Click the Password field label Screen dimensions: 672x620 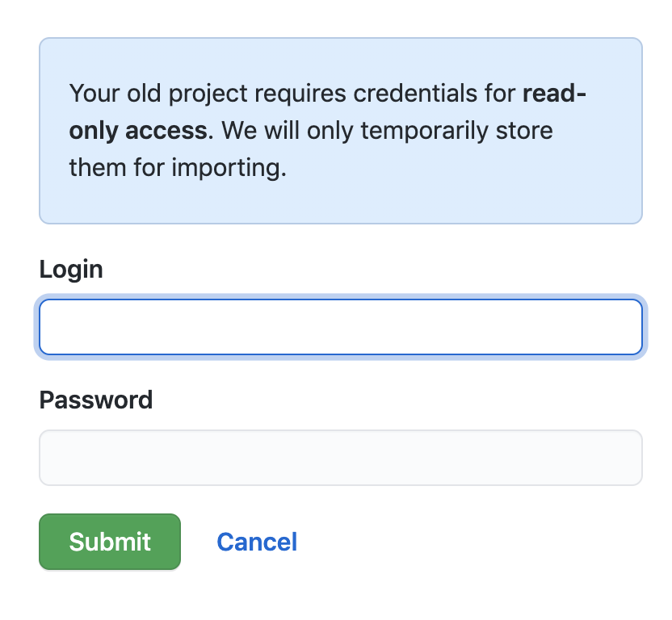[x=96, y=400]
